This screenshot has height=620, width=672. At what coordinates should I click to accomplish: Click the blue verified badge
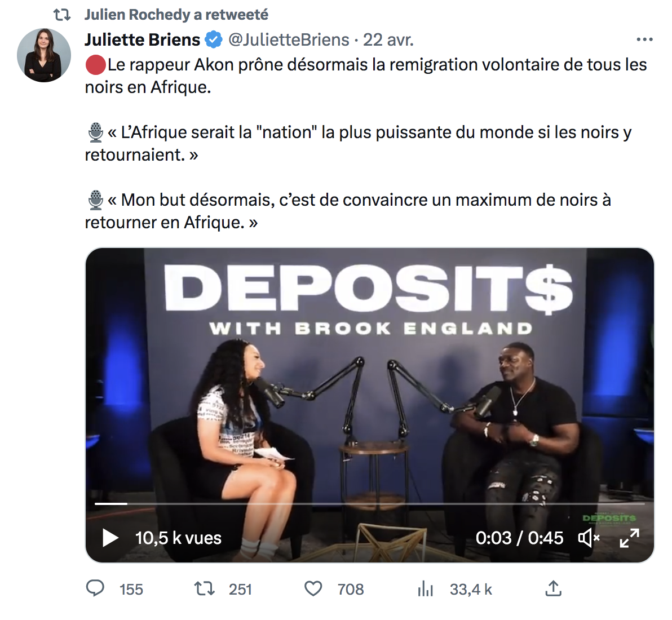point(214,40)
